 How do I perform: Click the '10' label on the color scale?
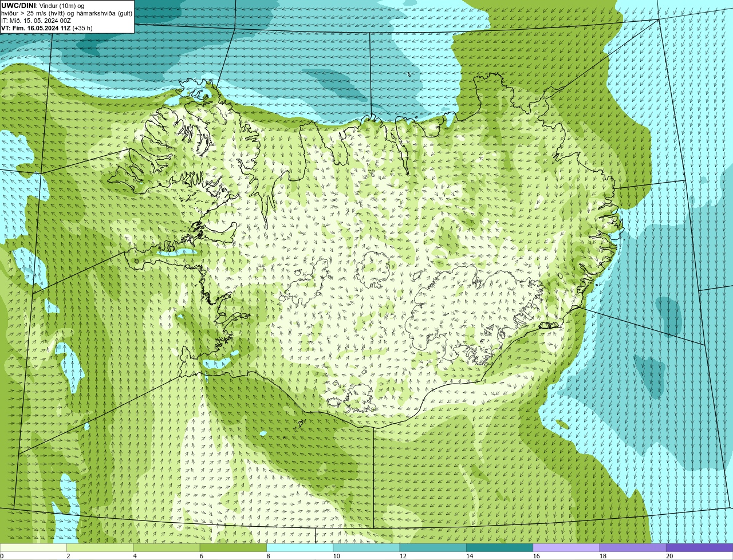336,556
